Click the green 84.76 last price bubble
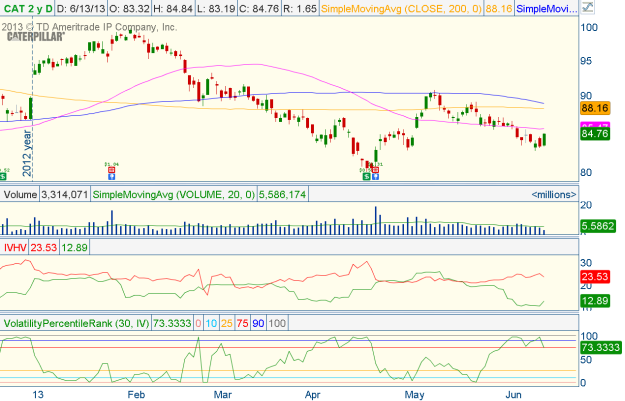This screenshot has height=401, width=625. [595, 134]
